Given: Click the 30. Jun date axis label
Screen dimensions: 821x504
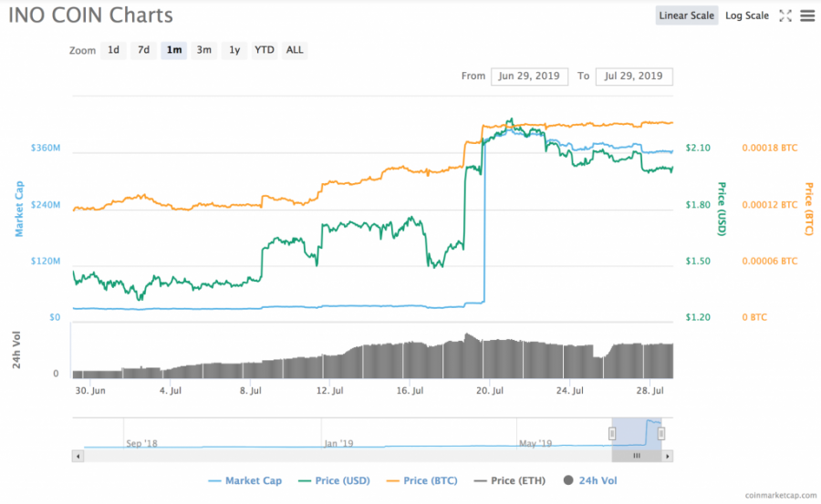Looking at the screenshot, I should tap(90, 390).
